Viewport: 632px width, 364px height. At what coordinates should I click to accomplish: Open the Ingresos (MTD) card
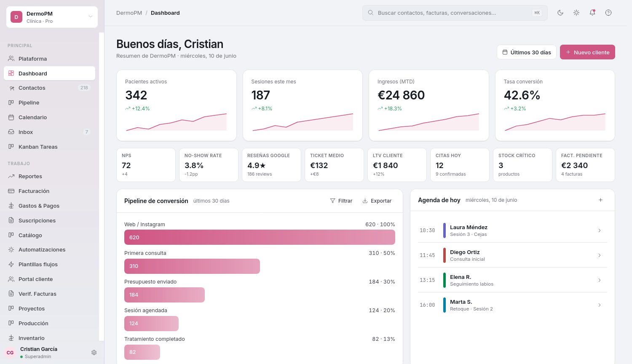(x=429, y=105)
